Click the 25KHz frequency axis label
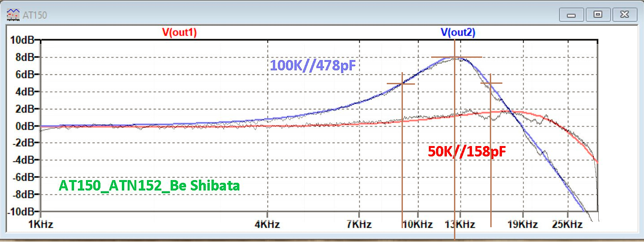Image resolution: width=644 pixels, height=246 pixels. click(567, 224)
